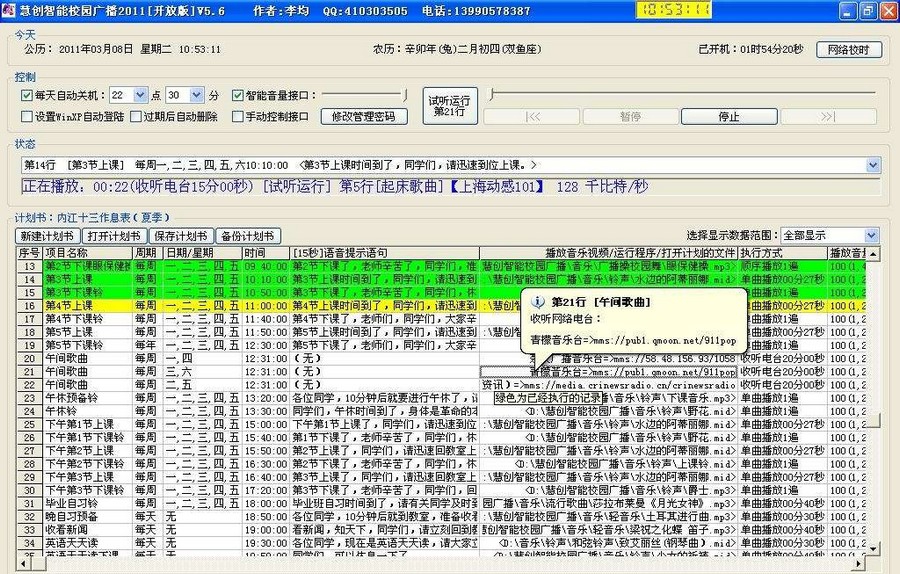Click 日期/星期 column header
This screenshot has width=900, height=574.
(203, 253)
